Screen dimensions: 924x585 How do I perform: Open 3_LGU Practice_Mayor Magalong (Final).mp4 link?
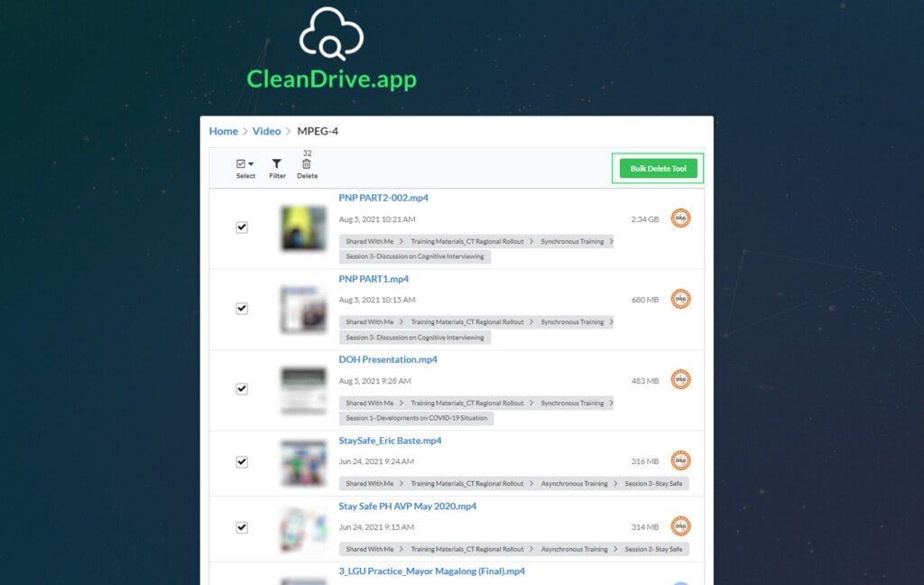[432, 571]
